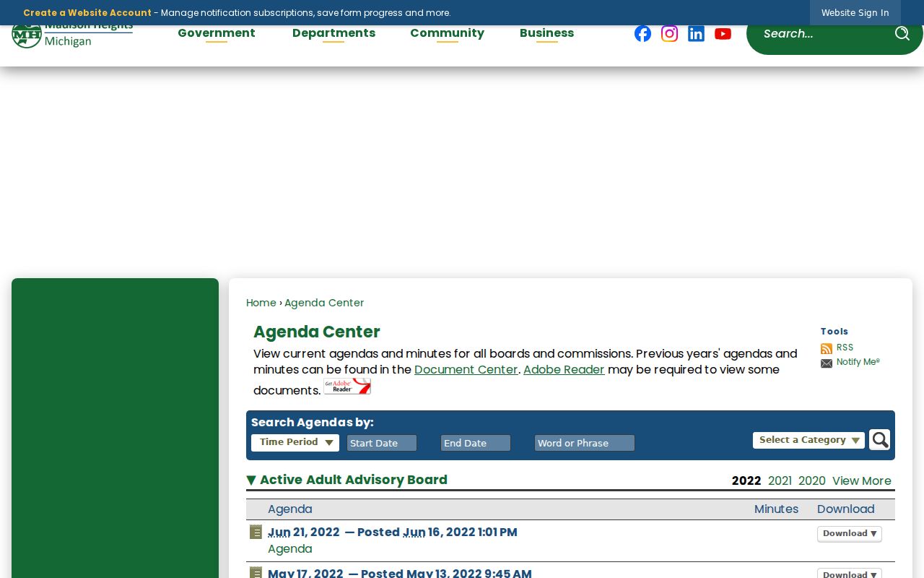924x578 pixels.
Task: Open the Facebook page icon
Action: coord(642,33)
